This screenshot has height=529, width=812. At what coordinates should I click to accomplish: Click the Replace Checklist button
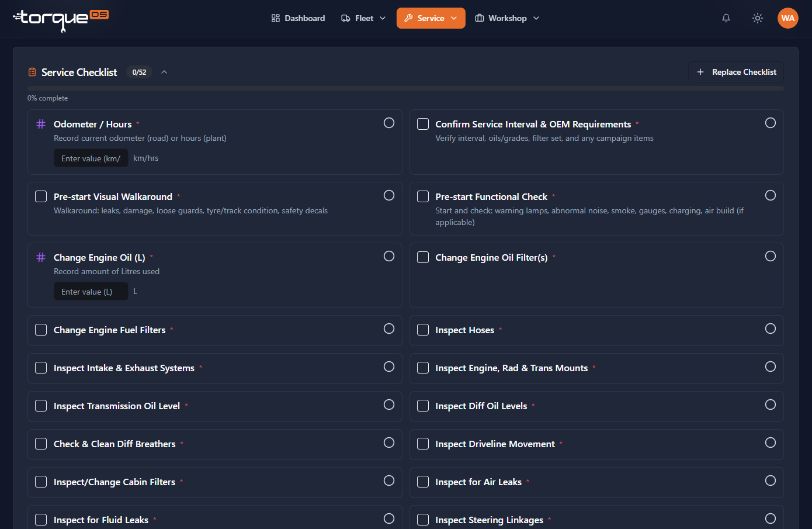pos(736,72)
